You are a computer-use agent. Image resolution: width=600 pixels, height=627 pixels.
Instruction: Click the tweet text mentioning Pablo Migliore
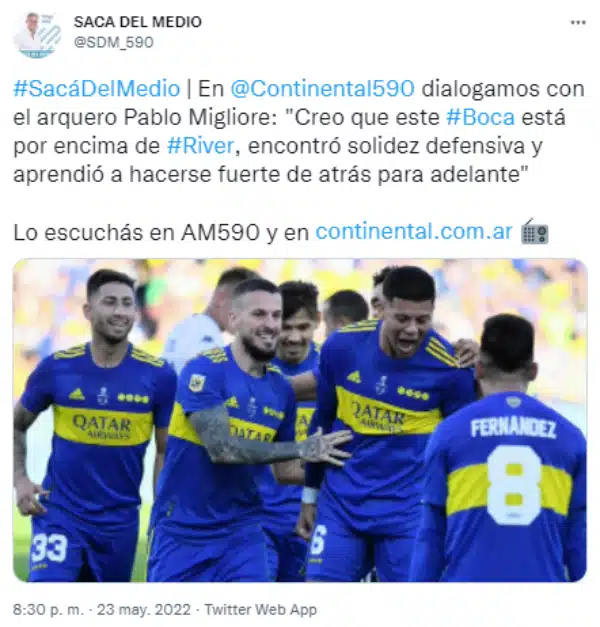click(299, 131)
